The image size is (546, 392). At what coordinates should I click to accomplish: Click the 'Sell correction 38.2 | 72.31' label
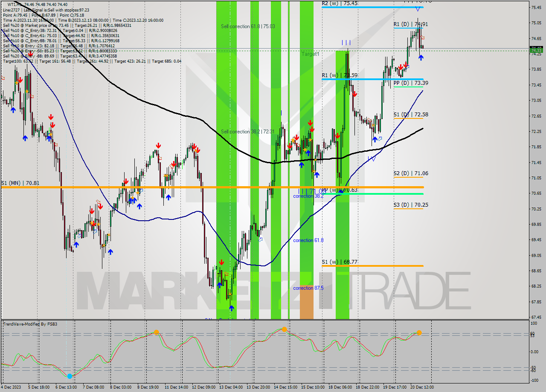pos(248,132)
